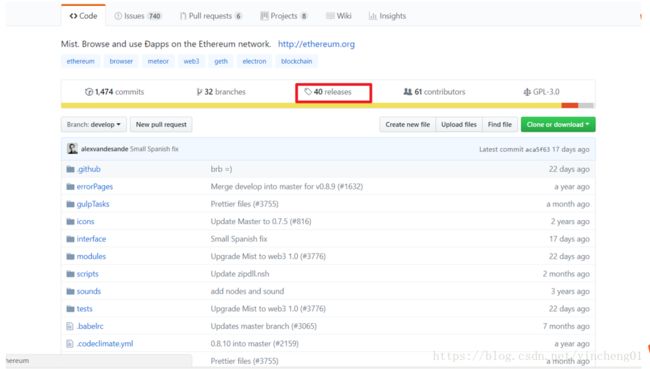Open the .codeclimate.yml file
This screenshot has width=650, height=369.
[105, 343]
